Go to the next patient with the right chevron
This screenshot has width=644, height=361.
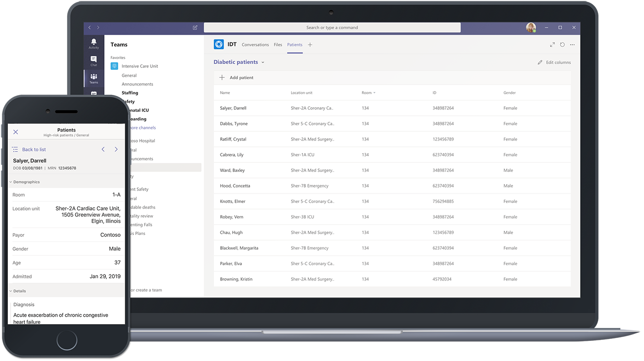click(x=116, y=149)
